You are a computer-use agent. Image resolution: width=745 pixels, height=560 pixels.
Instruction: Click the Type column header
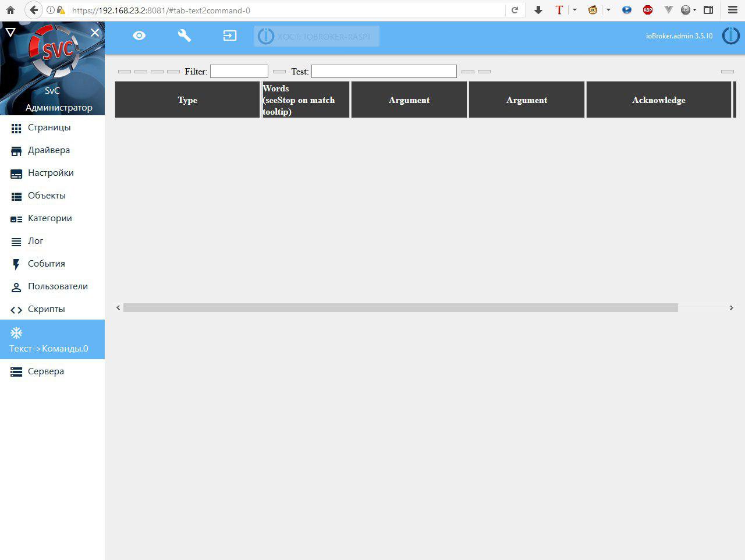coord(187,100)
